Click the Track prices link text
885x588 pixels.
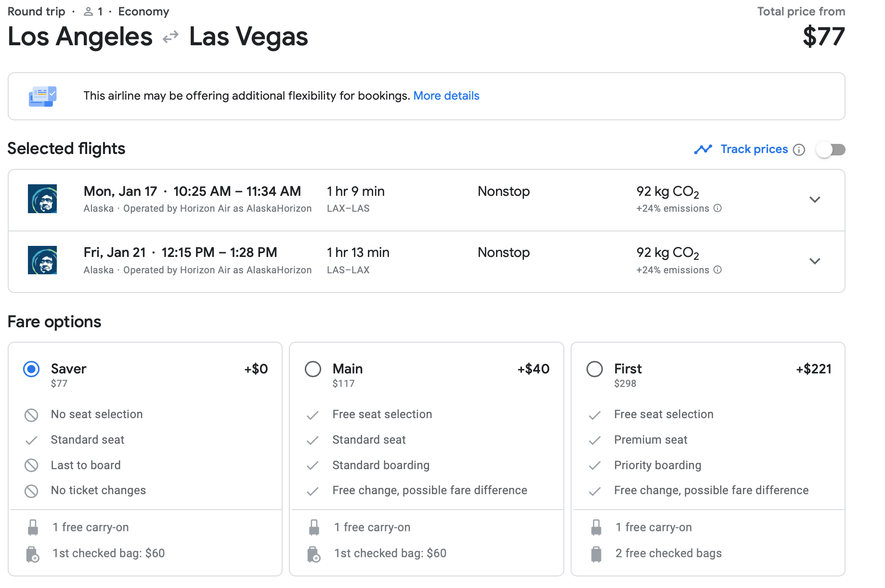pos(754,149)
